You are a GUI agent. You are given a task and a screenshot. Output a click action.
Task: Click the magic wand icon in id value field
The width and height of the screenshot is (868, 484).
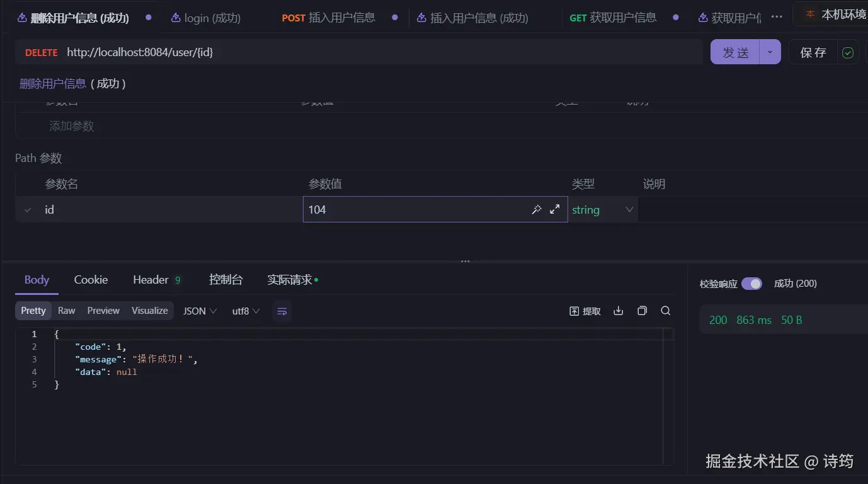(x=537, y=210)
